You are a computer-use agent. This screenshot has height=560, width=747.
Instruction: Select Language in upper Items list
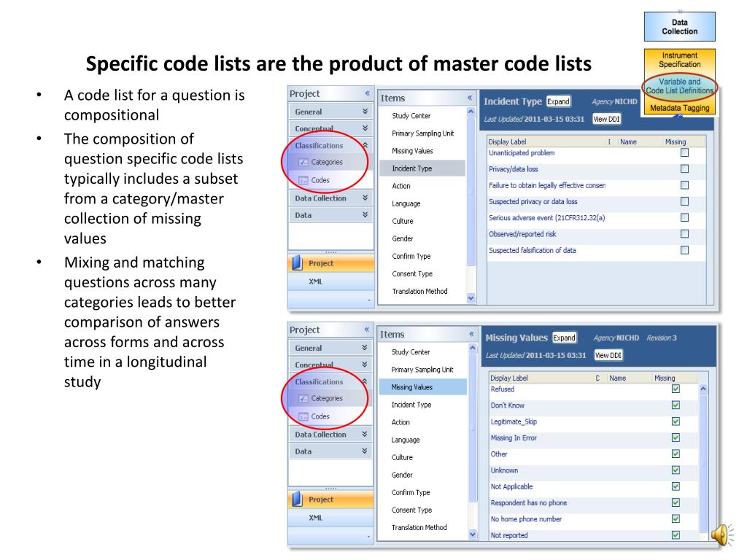406,203
